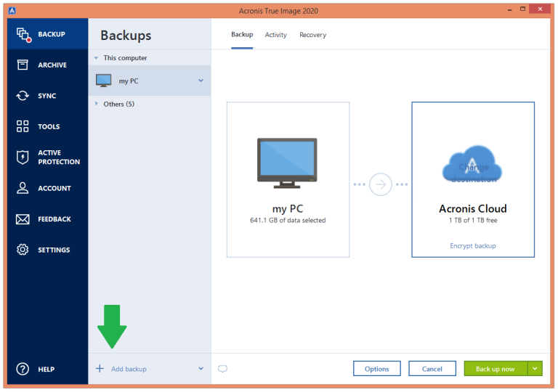Screen dimensions: 558x392
Task: Click the comment bubble icon
Action: (223, 369)
